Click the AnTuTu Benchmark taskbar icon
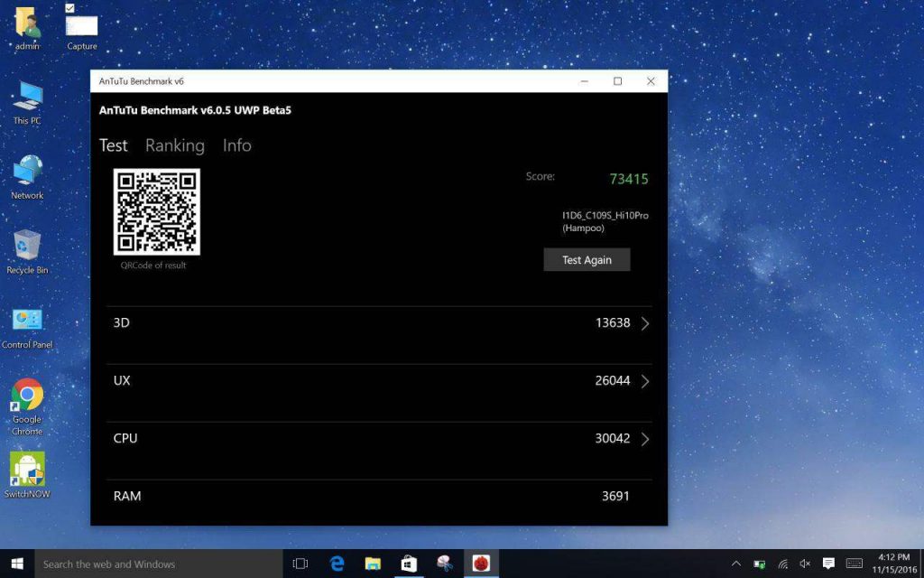Image resolution: width=924 pixels, height=578 pixels. tap(482, 564)
